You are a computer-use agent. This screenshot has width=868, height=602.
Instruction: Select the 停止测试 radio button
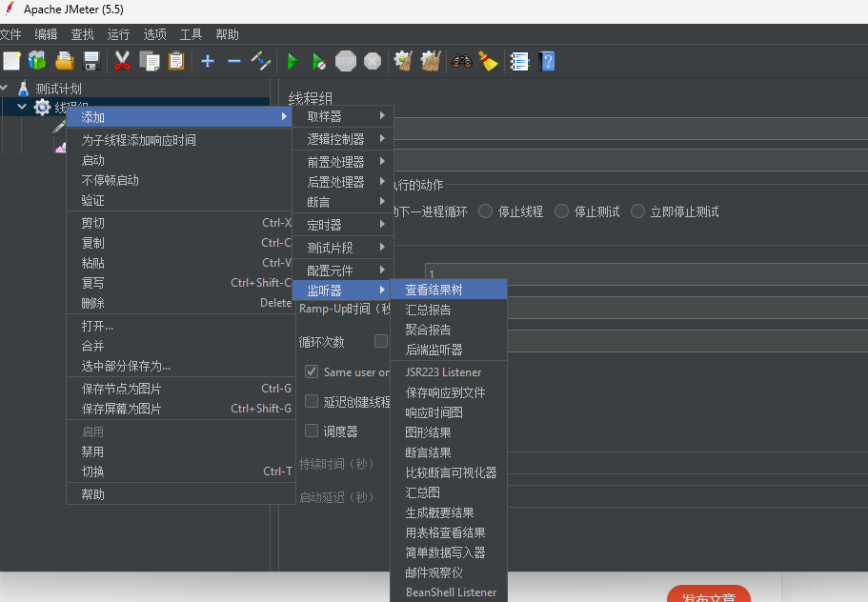pos(562,211)
